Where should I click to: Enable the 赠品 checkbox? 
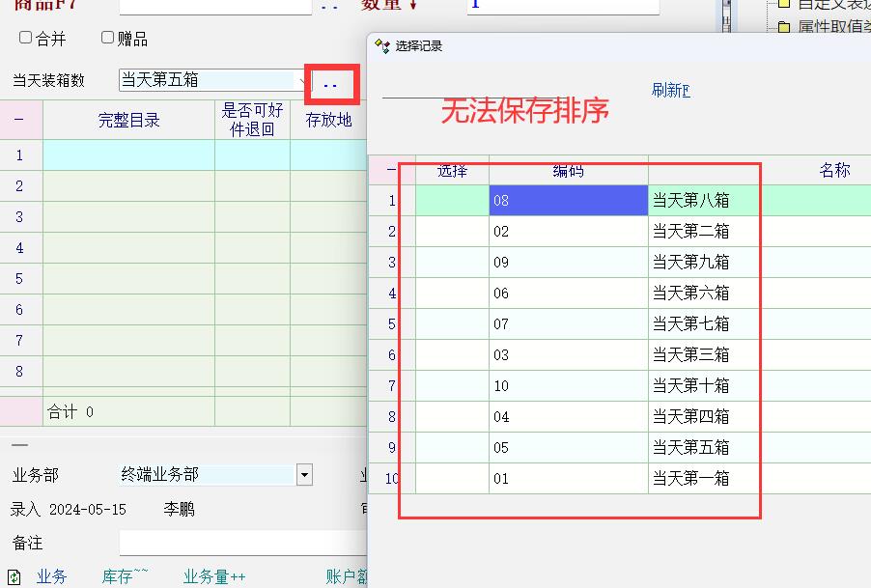point(108,39)
